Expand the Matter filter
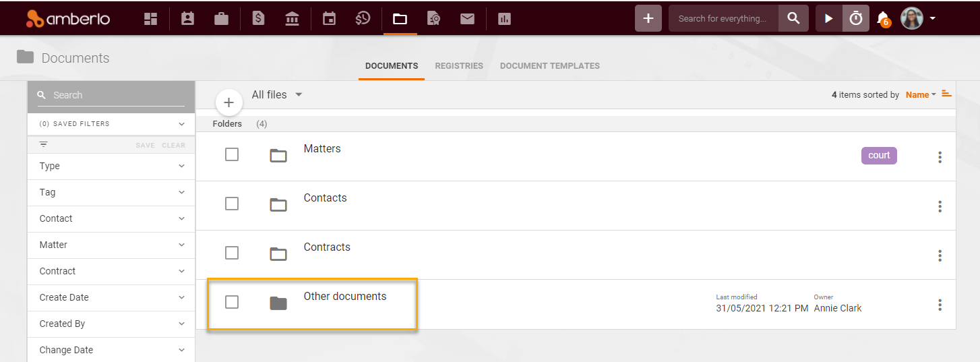980x362 pixels. [x=111, y=245]
